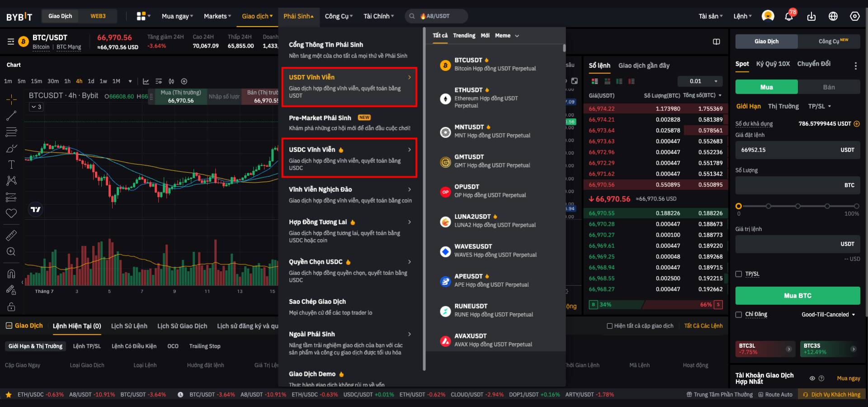Click the quantity slider start handle
This screenshot has height=407, width=868.
739,206
